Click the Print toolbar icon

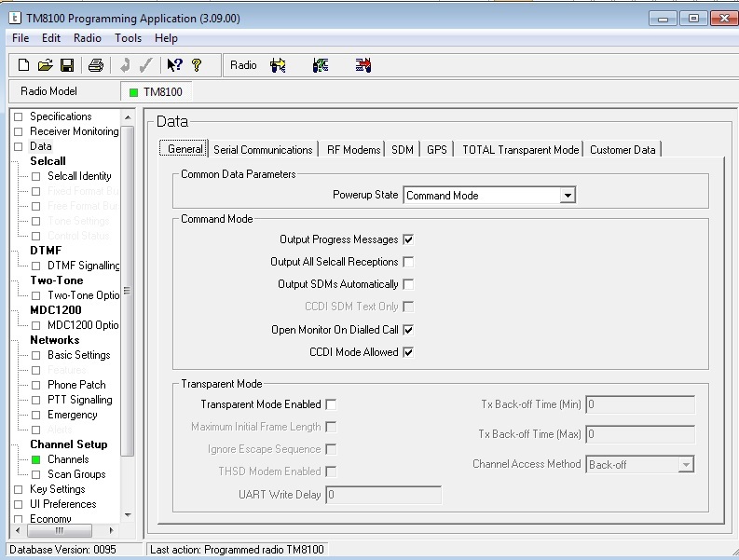click(x=95, y=65)
